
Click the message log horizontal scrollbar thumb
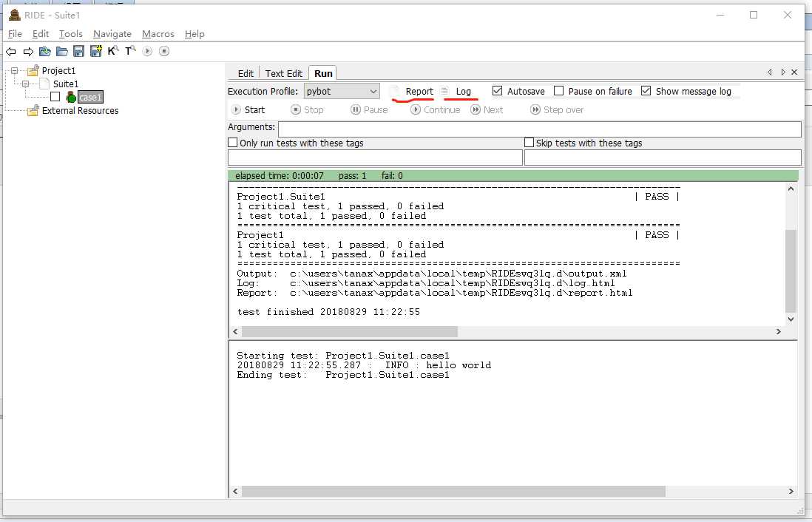tap(453, 491)
